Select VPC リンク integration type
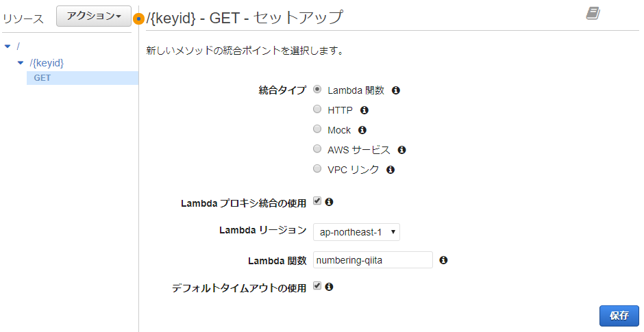Image resolution: width=644 pixels, height=332 pixels. pos(317,168)
